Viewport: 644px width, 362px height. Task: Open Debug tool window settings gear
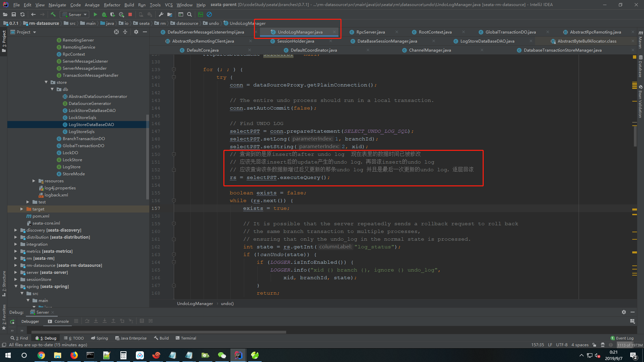tap(624, 312)
